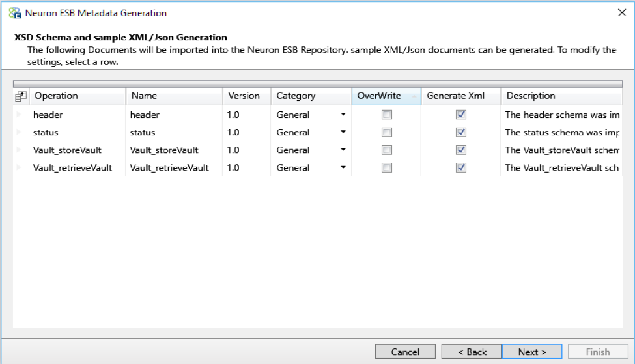Click the grid selector icon beside Operation header

coord(21,96)
